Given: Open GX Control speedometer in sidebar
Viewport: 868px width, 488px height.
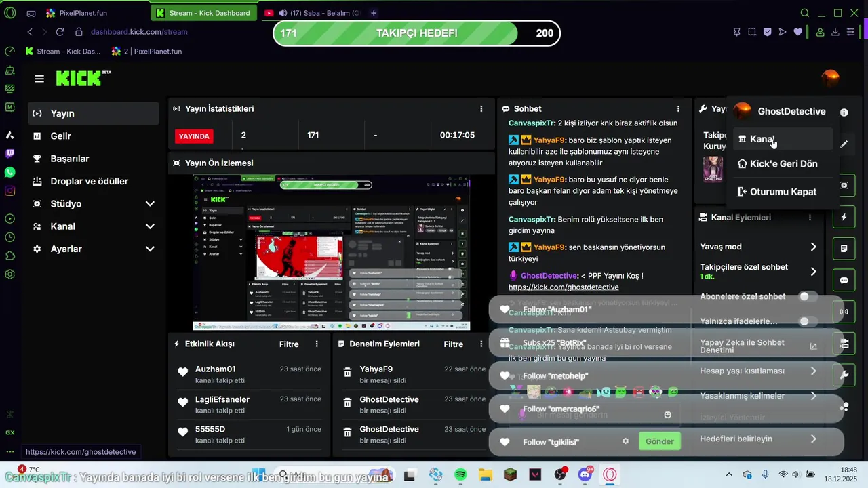Looking at the screenshot, I should pyautogui.click(x=9, y=52).
